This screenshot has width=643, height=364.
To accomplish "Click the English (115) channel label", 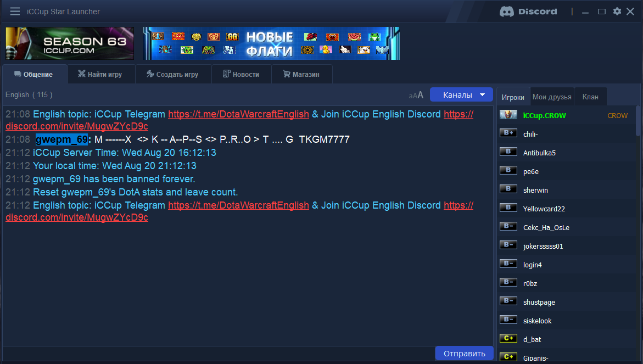I will pyautogui.click(x=29, y=94).
